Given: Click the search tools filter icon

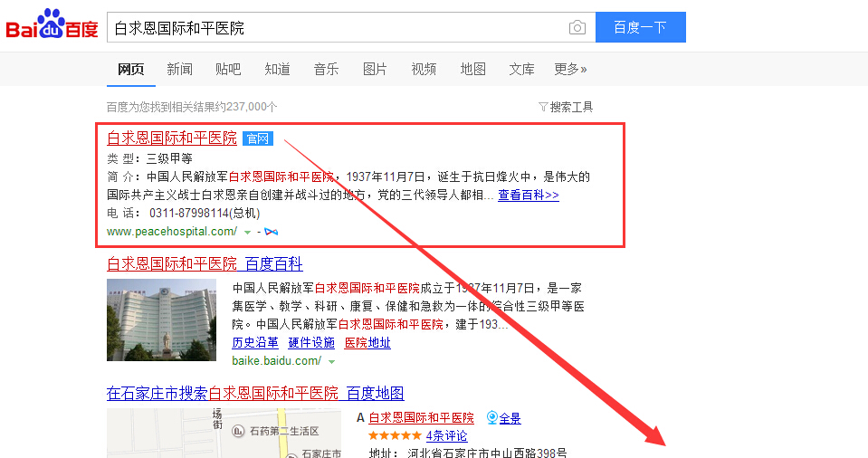Looking at the screenshot, I should click(x=543, y=107).
